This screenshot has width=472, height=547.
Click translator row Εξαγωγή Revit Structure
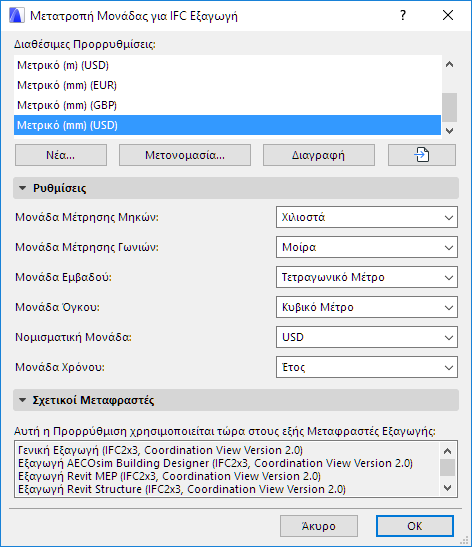182,489
